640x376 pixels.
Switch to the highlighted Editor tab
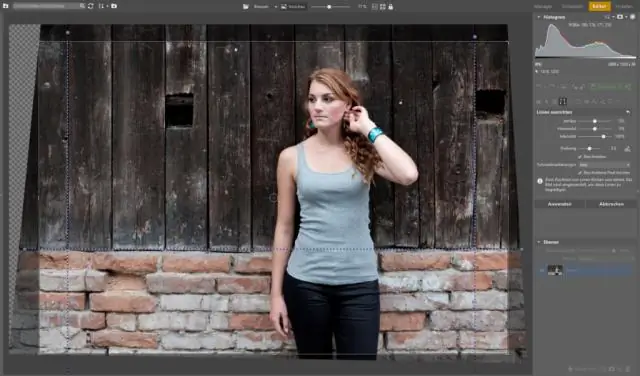[x=599, y=6]
